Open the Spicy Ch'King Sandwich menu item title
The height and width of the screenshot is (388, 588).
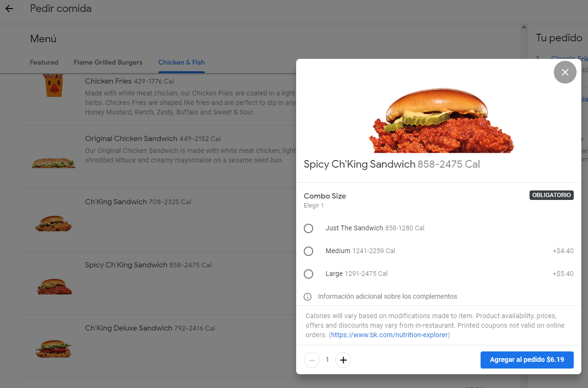[126, 265]
